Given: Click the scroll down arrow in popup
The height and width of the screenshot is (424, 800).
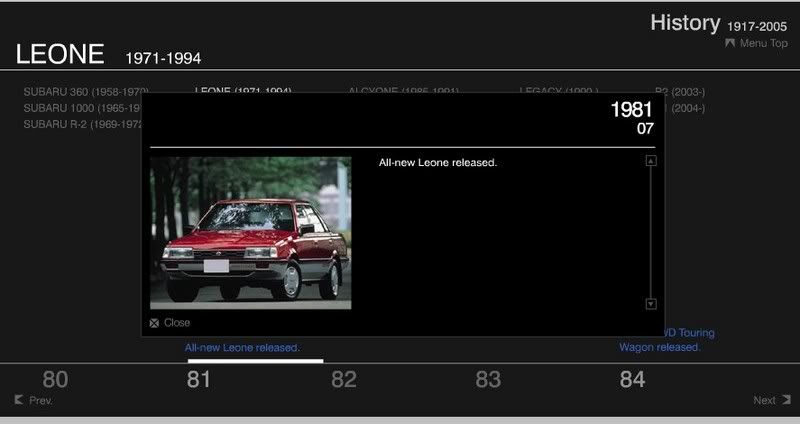Looking at the screenshot, I should pos(651,304).
